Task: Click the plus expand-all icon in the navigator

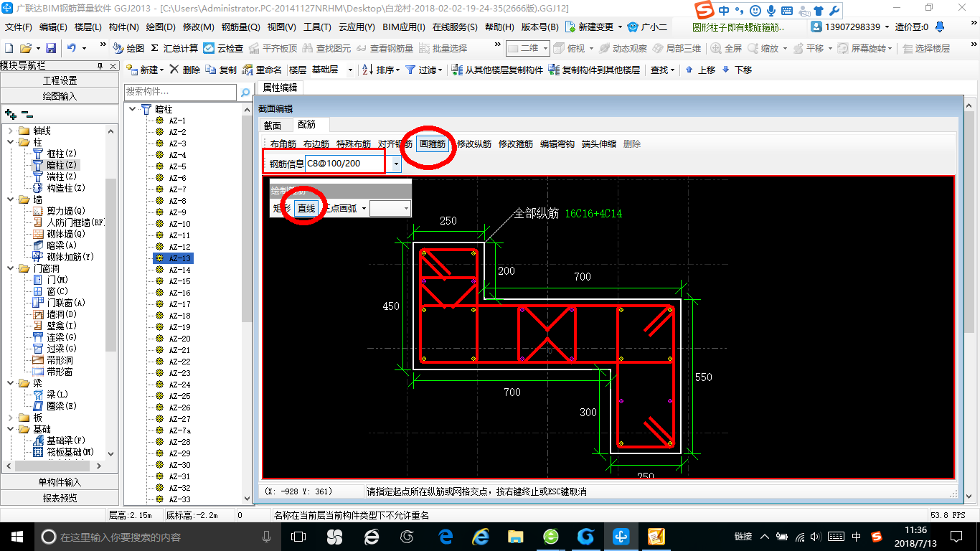Action: [10, 114]
